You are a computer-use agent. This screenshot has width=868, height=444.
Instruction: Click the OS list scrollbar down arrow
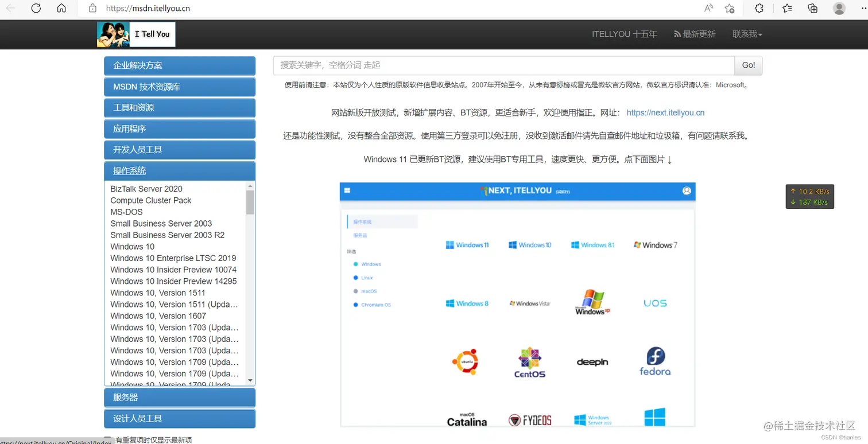pos(250,380)
